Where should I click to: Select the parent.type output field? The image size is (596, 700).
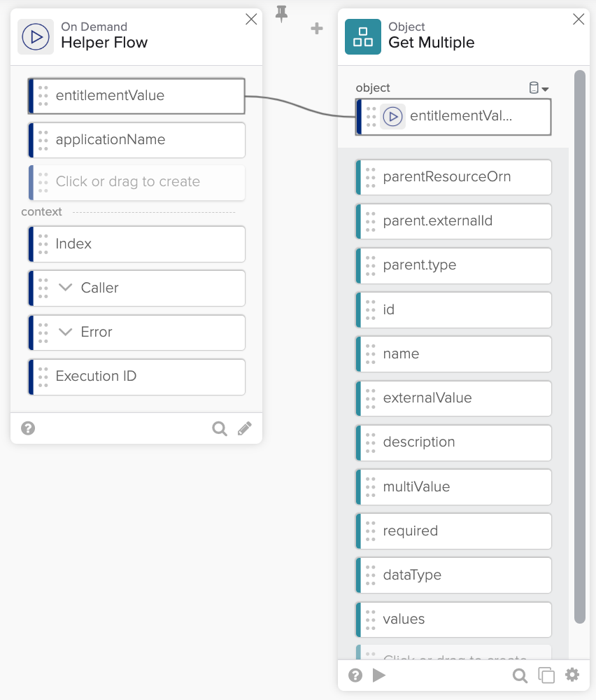pyautogui.click(x=453, y=265)
